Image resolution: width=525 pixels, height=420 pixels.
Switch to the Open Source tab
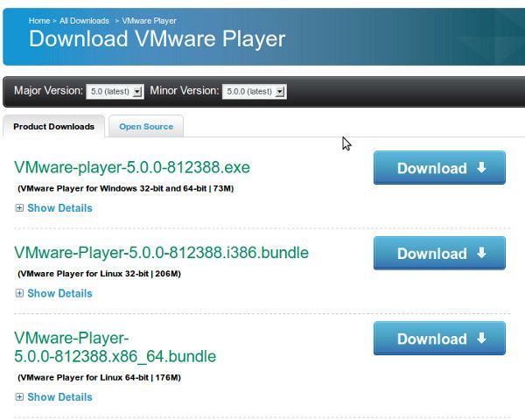tap(146, 127)
